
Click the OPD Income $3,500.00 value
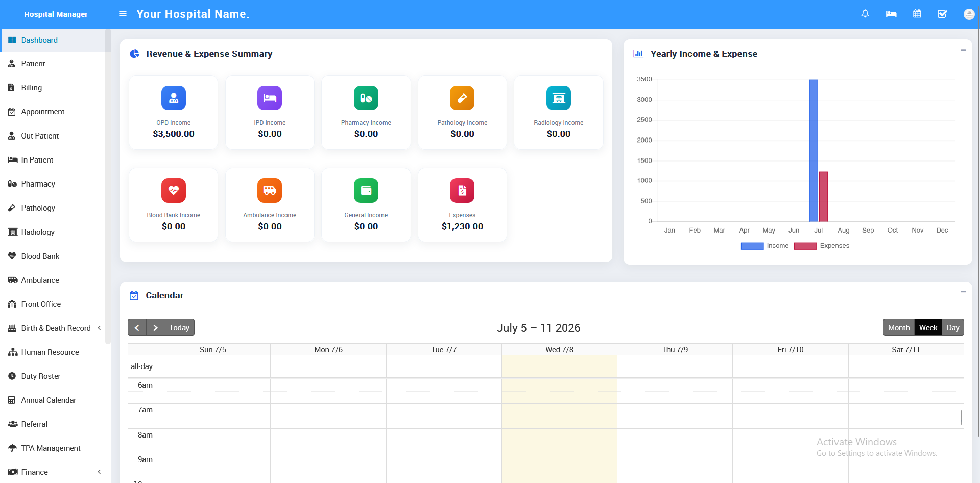click(174, 134)
